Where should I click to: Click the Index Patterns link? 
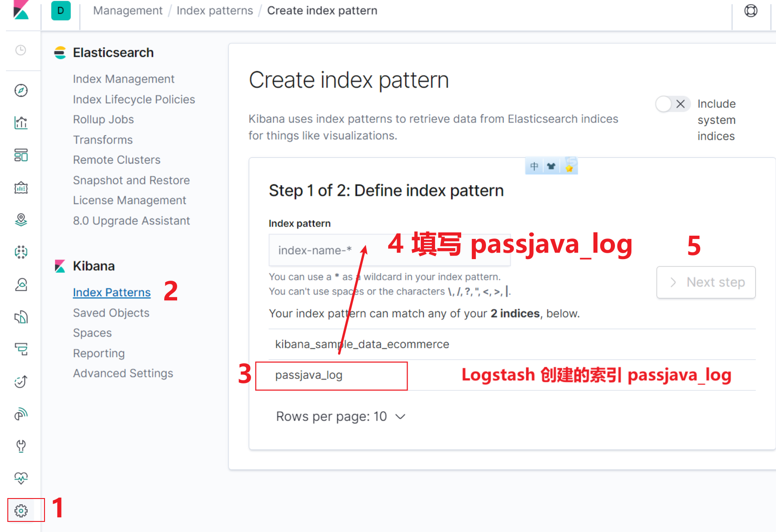[x=112, y=293]
